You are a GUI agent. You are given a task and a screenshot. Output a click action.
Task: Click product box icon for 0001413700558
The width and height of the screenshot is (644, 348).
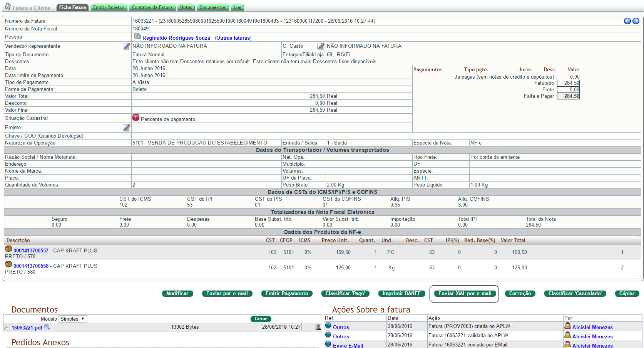(8, 264)
